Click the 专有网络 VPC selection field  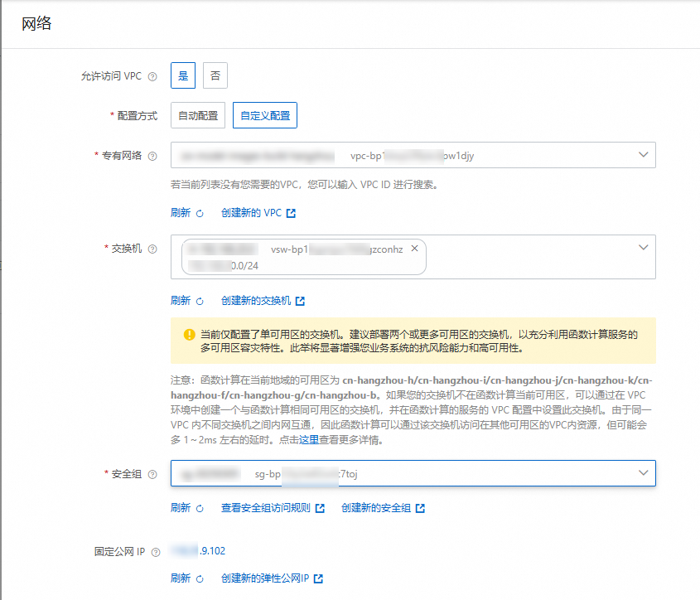pos(413,155)
